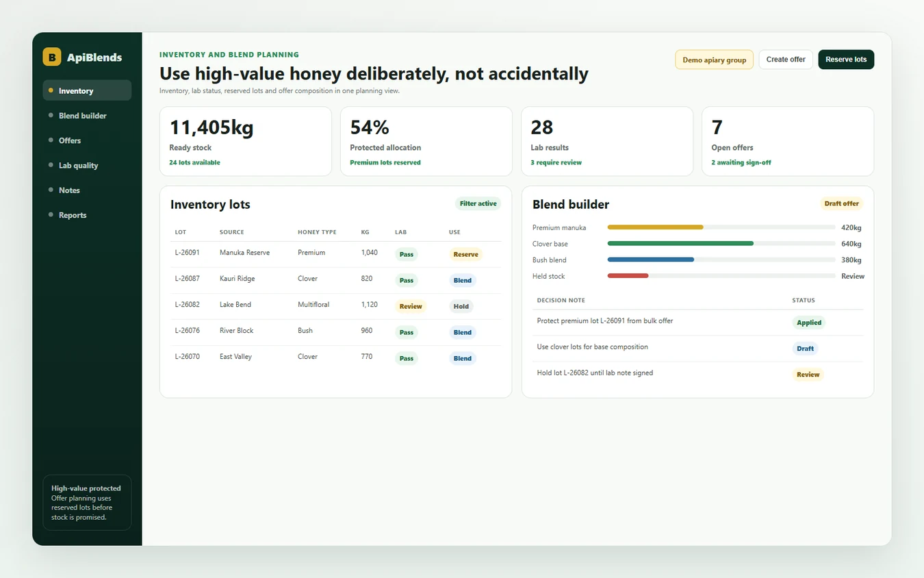Image resolution: width=924 pixels, height=578 pixels.
Task: Click the Kauri Ridge source cell
Action: click(x=237, y=279)
